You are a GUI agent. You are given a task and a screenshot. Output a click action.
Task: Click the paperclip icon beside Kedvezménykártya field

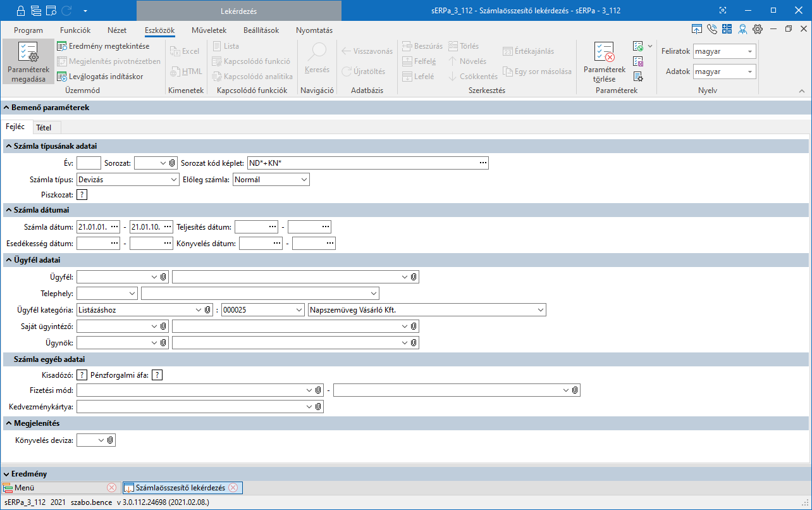pyautogui.click(x=318, y=407)
